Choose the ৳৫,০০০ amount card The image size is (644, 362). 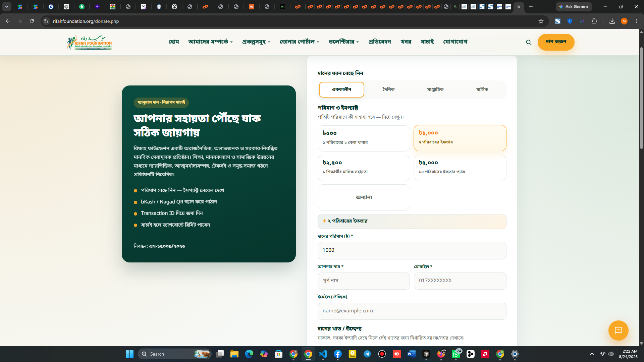[460, 168]
